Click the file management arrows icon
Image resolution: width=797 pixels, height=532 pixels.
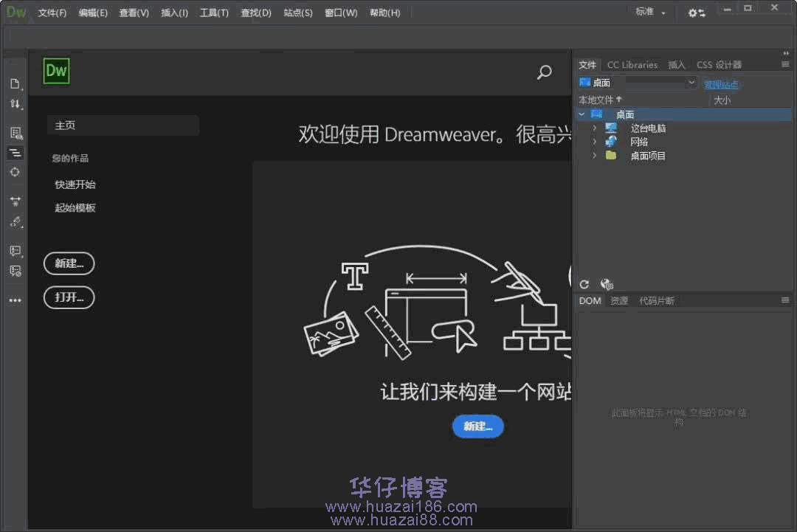(x=15, y=103)
